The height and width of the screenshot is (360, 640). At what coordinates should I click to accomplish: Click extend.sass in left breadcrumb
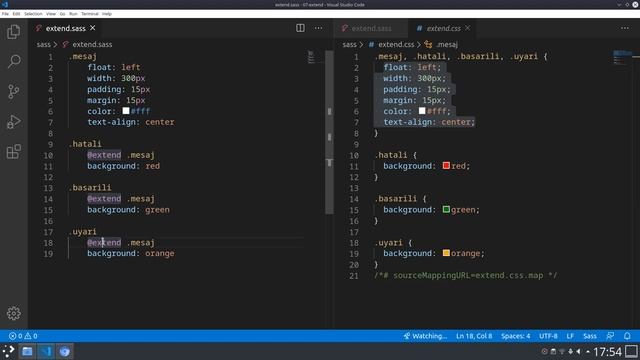(x=92, y=44)
